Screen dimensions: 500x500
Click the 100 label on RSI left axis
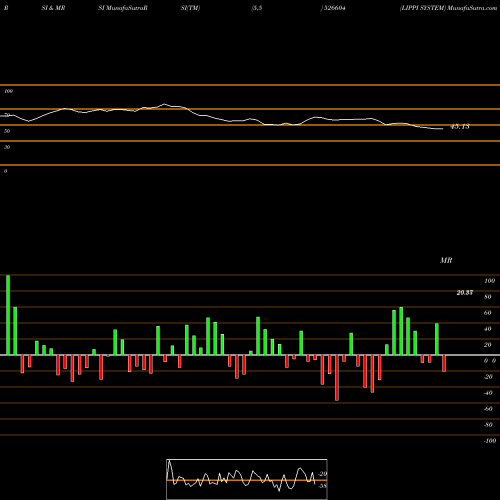[8, 91]
